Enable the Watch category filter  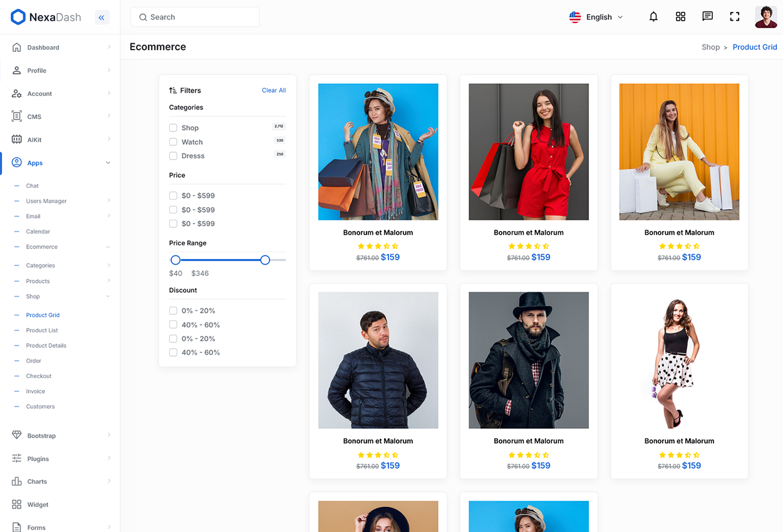(174, 142)
